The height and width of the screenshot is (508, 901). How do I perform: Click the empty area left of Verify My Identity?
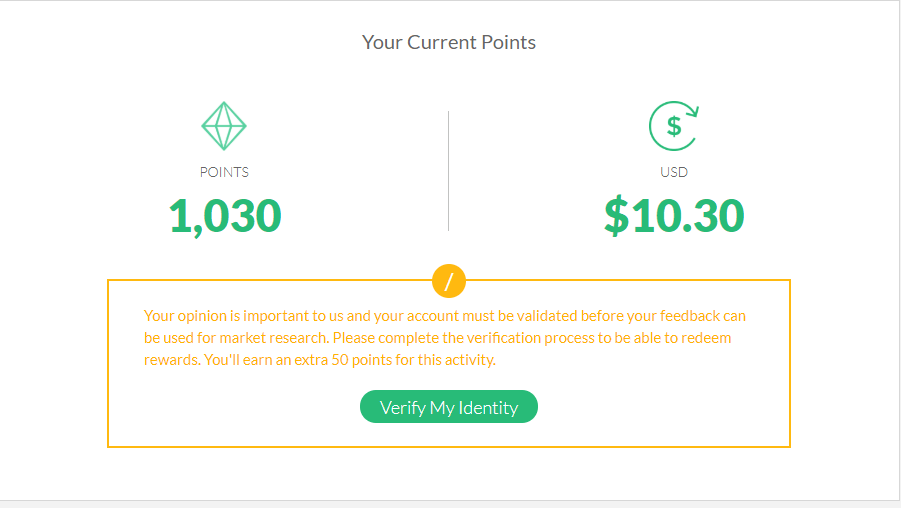point(234,407)
